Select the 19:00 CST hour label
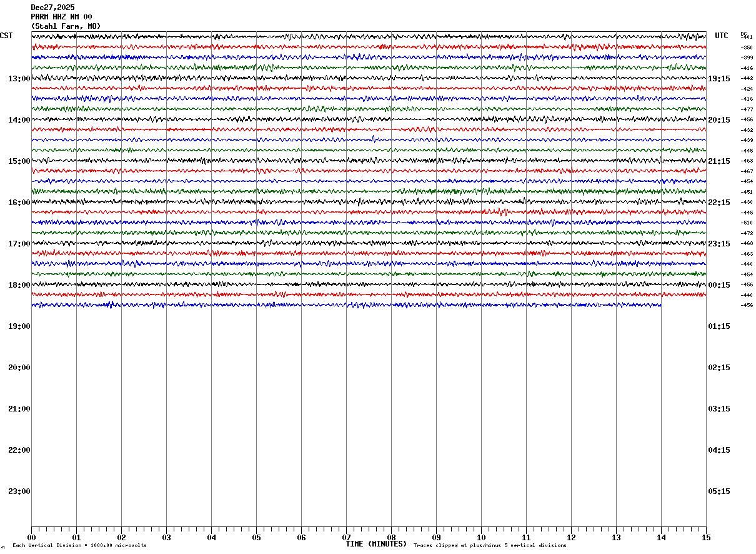Image resolution: width=756 pixels, height=554 pixels. [19, 326]
